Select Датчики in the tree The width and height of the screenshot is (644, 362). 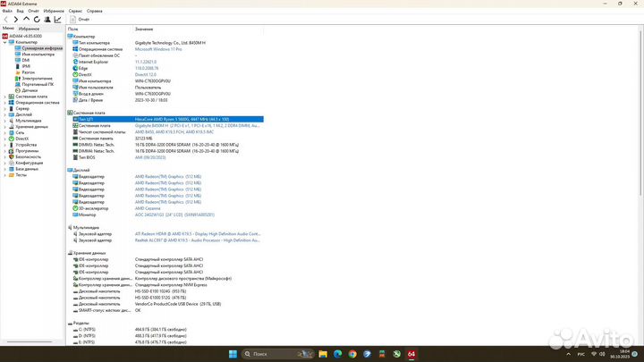point(30,90)
